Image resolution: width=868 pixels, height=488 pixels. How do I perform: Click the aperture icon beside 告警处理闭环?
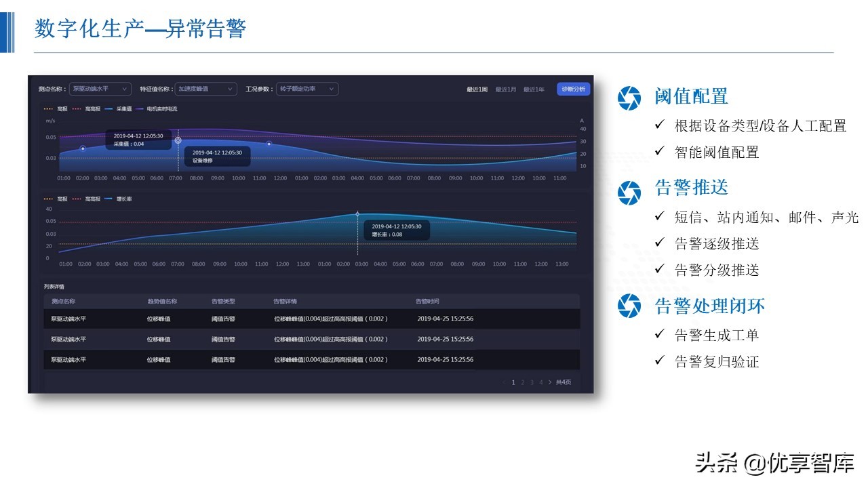[x=629, y=306]
